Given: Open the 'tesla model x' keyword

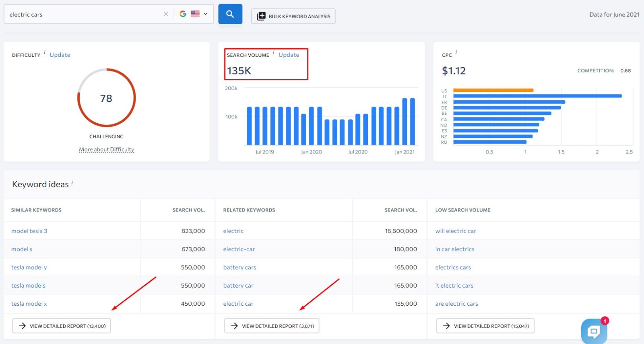Looking at the screenshot, I should coord(29,304).
